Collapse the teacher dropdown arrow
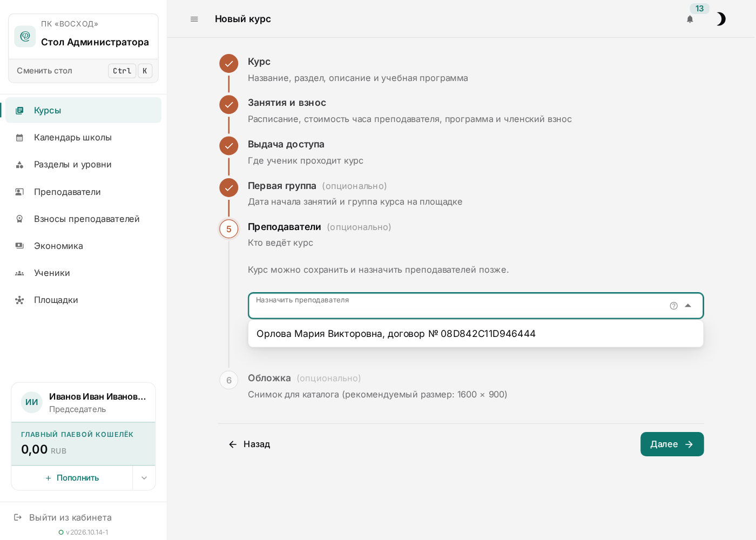 (688, 306)
